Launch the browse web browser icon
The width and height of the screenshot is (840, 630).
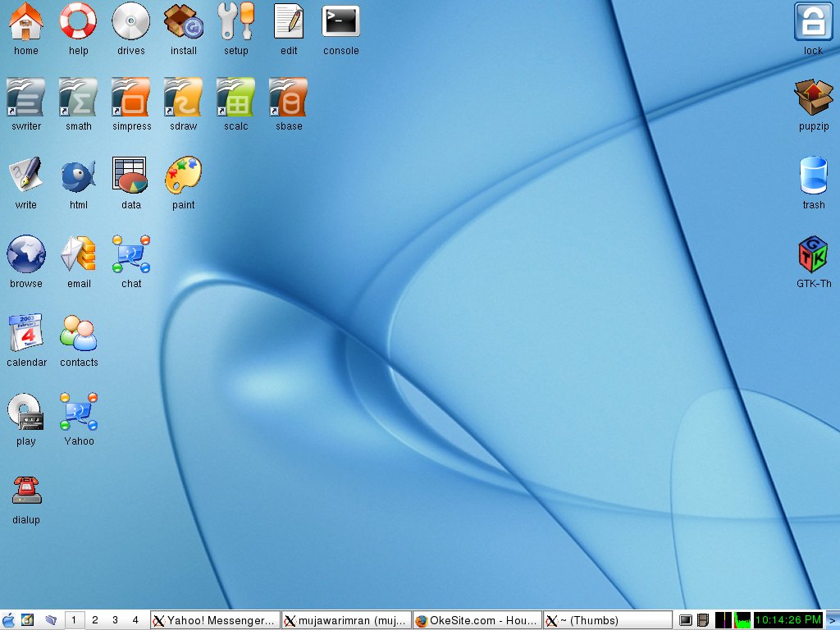pos(26,254)
